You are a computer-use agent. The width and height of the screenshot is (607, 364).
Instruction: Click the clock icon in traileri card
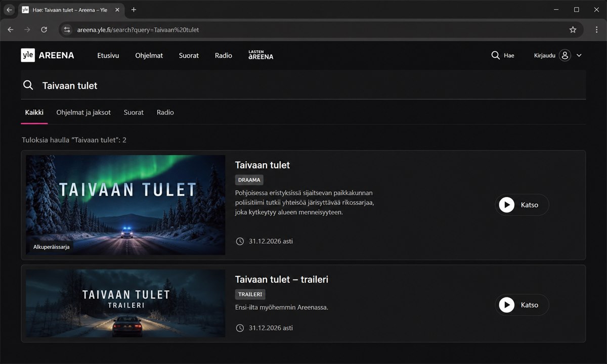click(x=240, y=328)
